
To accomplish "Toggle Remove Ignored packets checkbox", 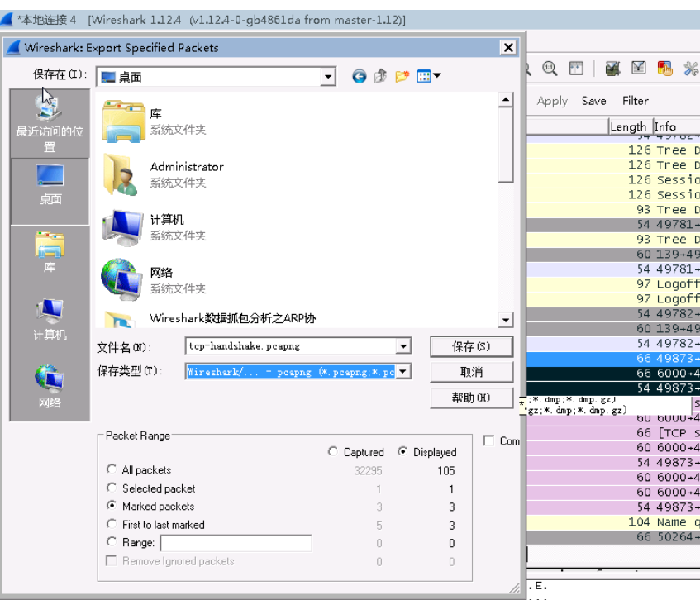I will tap(112, 560).
